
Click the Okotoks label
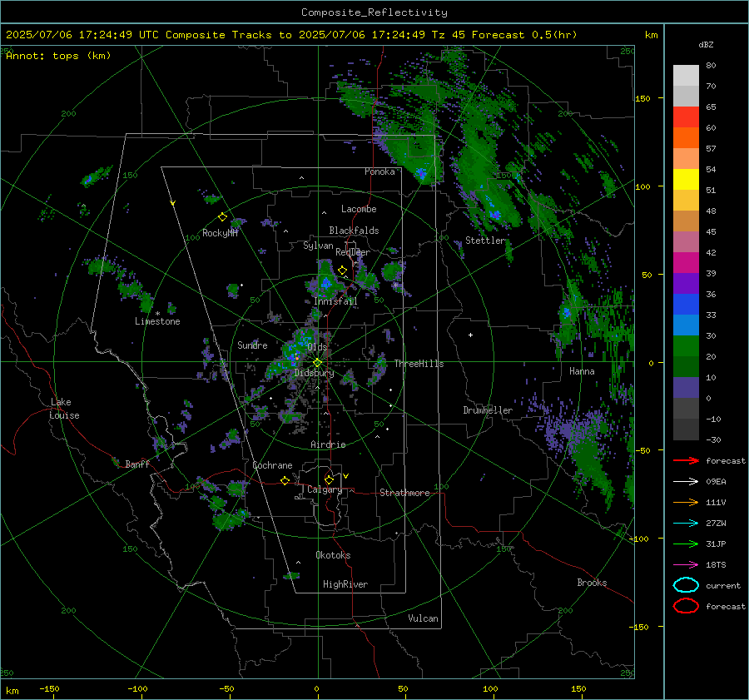[333, 555]
